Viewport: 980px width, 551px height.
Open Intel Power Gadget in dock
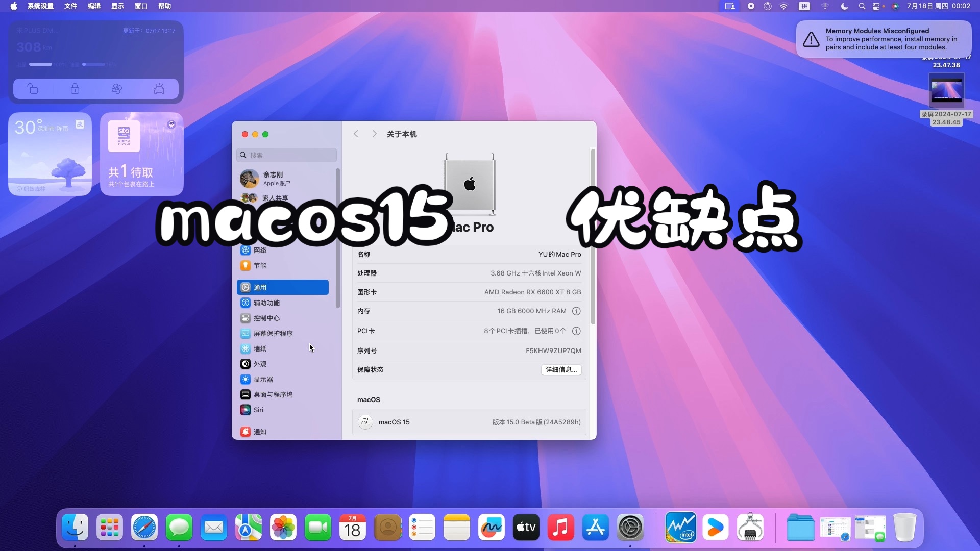(x=681, y=527)
